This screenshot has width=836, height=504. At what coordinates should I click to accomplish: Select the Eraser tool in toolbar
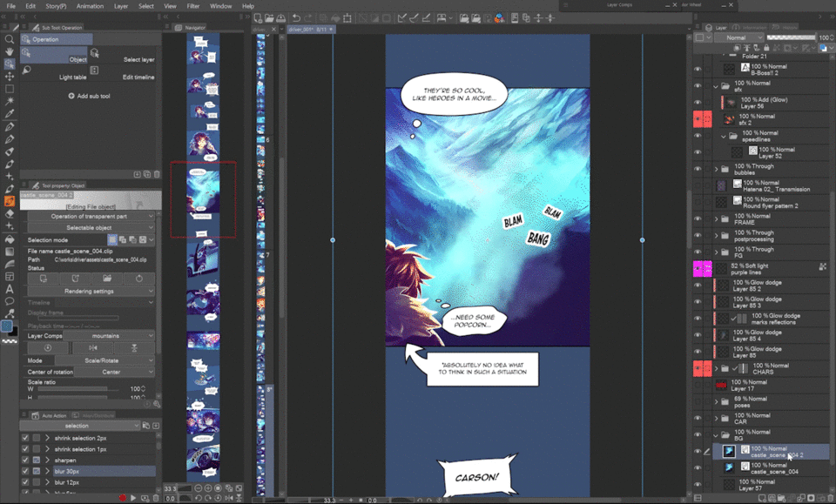pyautogui.click(x=9, y=213)
